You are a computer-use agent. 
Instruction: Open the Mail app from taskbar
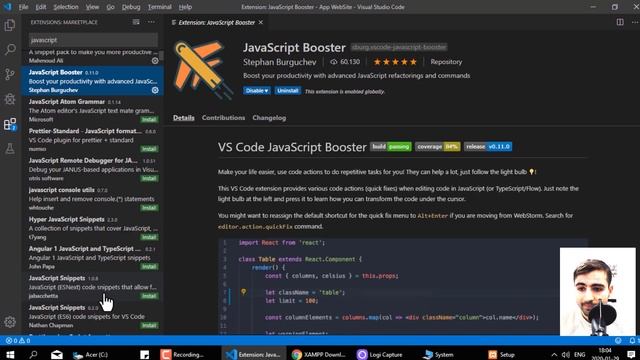click(x=57, y=354)
